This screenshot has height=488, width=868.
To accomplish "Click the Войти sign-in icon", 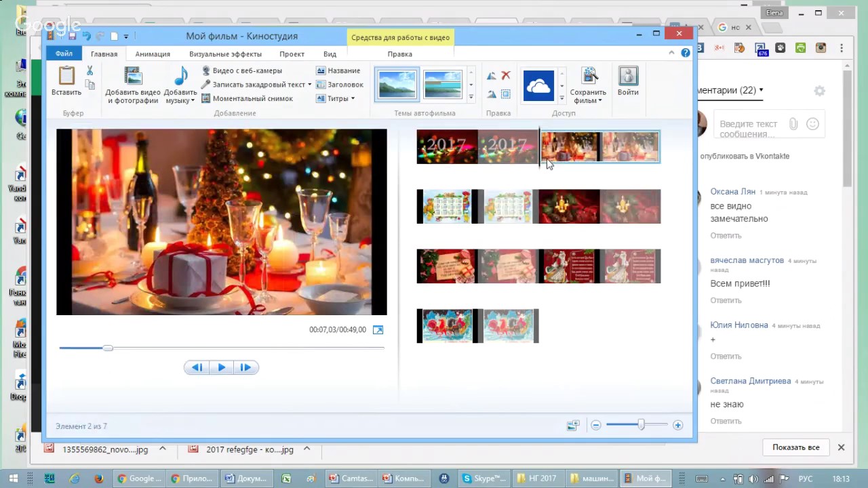I will tap(628, 81).
